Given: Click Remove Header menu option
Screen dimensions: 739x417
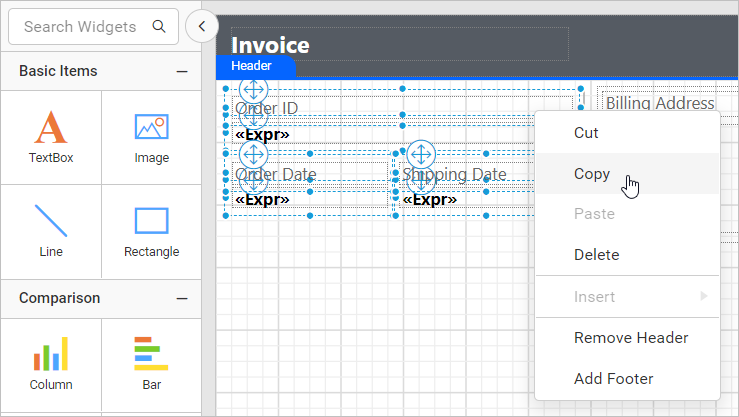Looking at the screenshot, I should point(630,338).
